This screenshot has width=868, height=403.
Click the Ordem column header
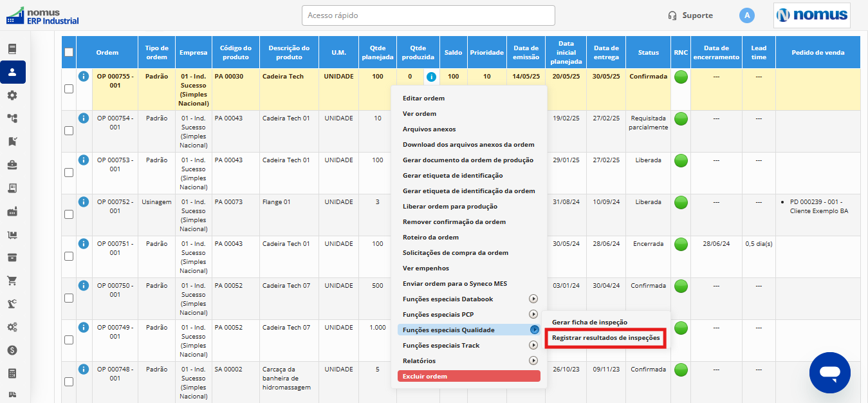click(x=107, y=52)
